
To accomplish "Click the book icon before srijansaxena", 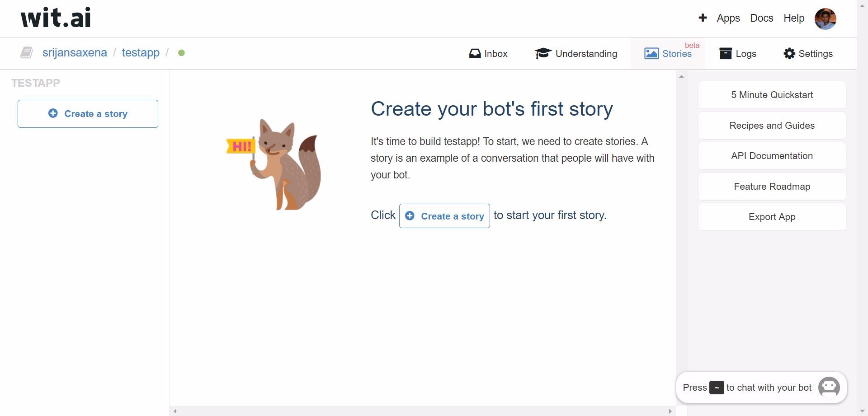I will (27, 53).
